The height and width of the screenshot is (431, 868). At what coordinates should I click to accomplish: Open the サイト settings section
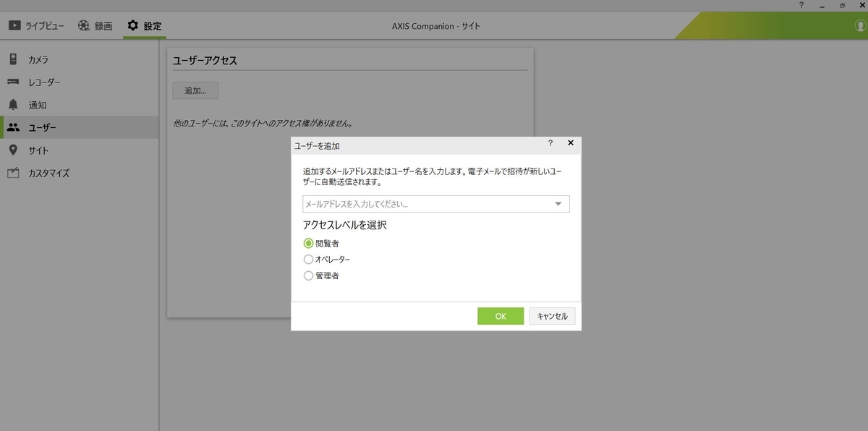tap(80, 150)
